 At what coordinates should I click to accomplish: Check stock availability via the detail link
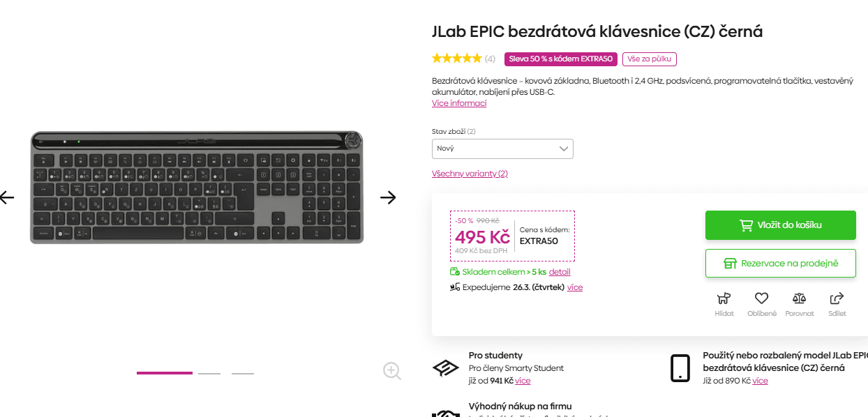pyautogui.click(x=559, y=271)
